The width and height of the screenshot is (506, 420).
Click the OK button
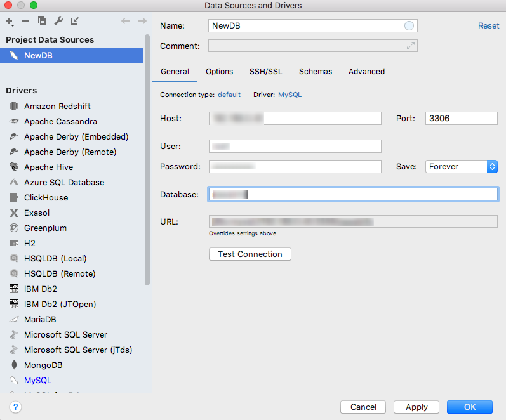pyautogui.click(x=470, y=407)
